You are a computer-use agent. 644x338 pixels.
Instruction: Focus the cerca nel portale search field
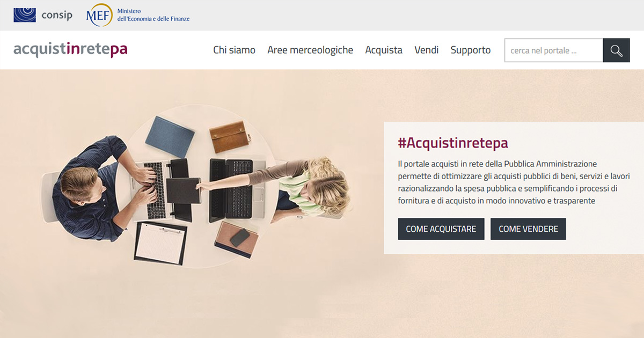pyautogui.click(x=554, y=50)
